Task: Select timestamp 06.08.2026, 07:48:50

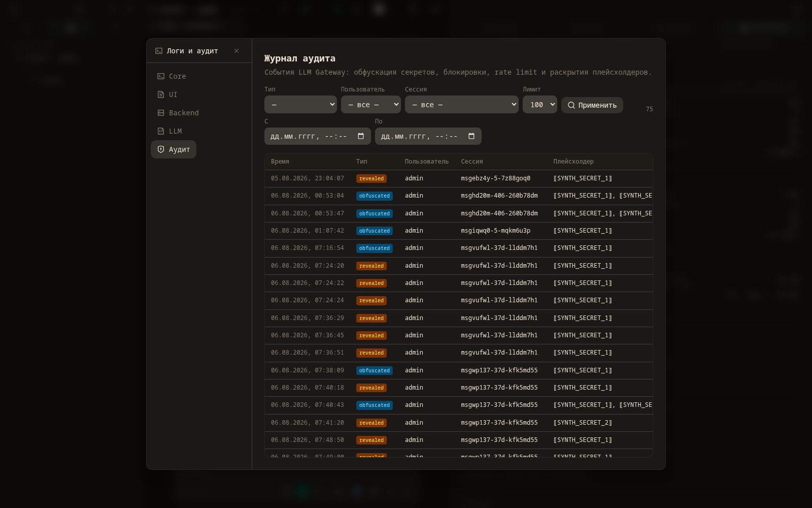Action: tap(308, 440)
